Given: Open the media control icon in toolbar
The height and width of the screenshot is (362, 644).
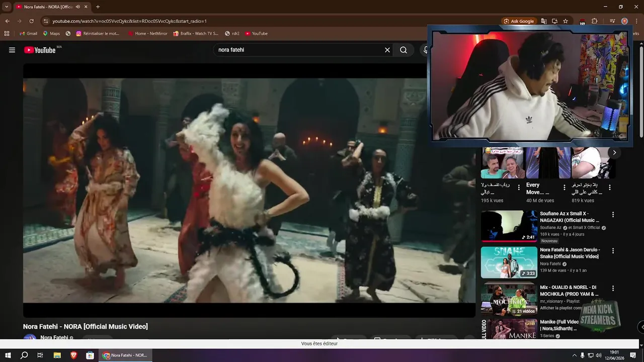Looking at the screenshot, I should click(612, 21).
